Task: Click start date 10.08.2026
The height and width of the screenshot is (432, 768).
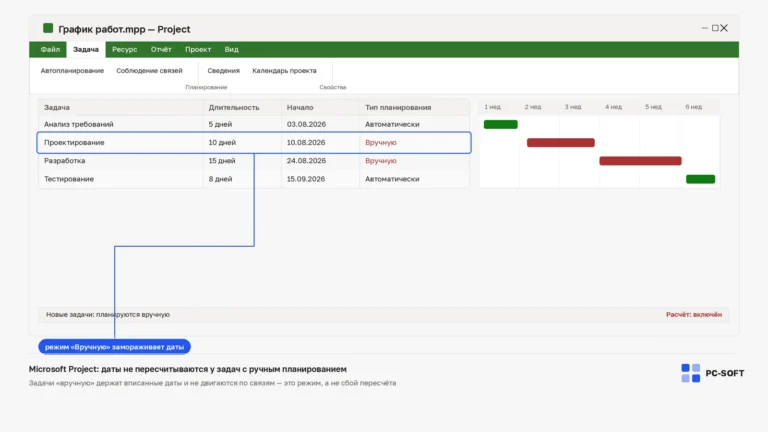Action: (306, 143)
